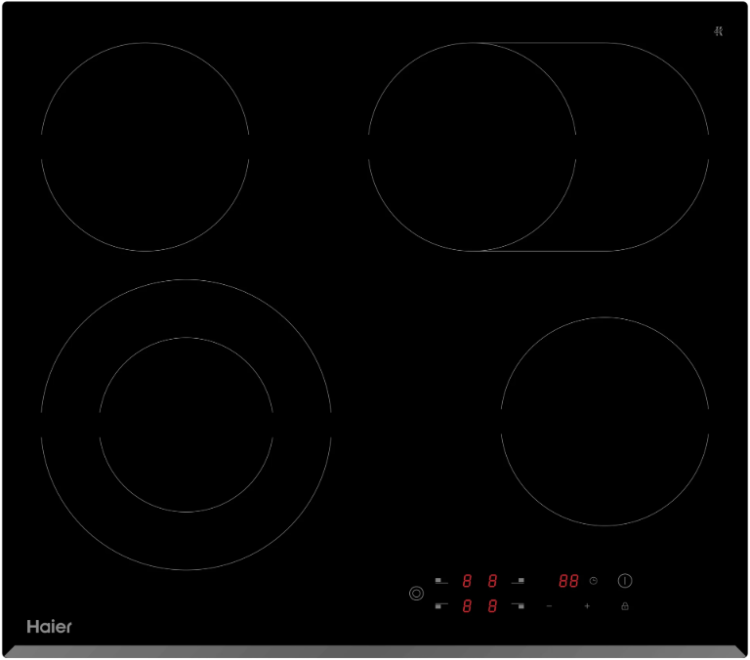Tap the bottom-left red power level digit

(x=467, y=606)
